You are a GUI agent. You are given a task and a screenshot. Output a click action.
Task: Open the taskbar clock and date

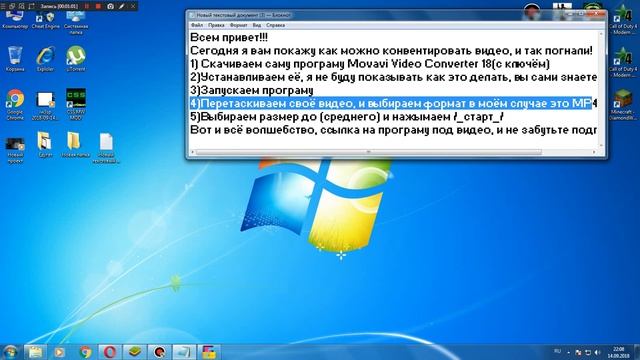point(618,352)
